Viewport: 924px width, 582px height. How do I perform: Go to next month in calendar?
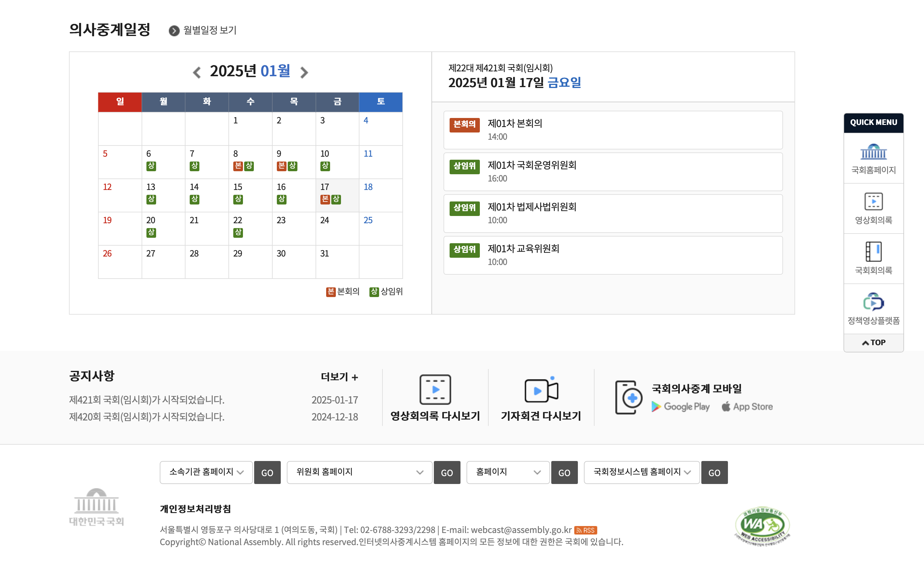304,72
